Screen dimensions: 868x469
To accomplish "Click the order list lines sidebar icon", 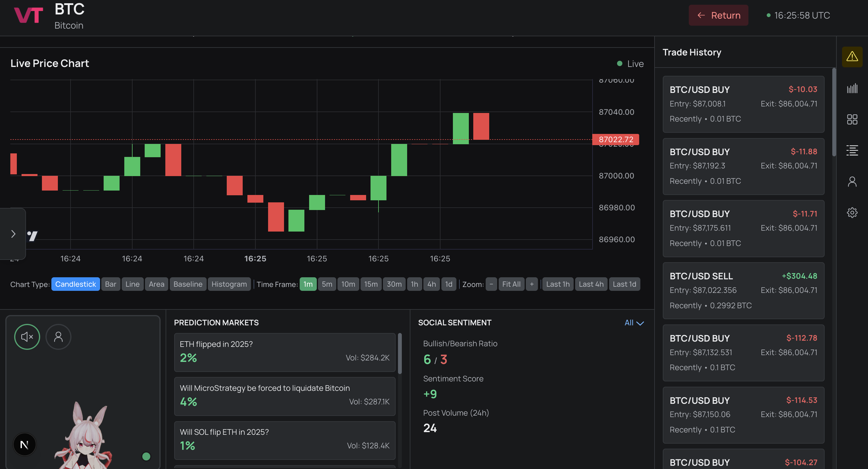I will [852, 150].
